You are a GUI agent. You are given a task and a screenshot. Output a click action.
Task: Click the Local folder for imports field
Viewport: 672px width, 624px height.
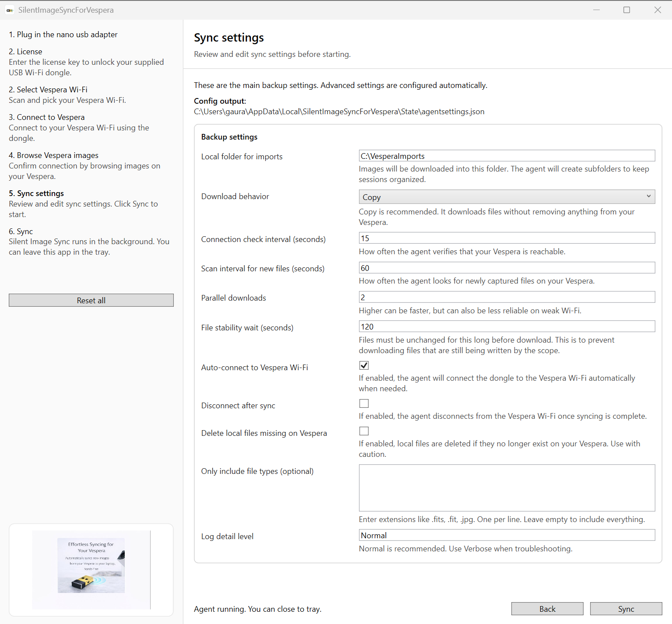[507, 156]
